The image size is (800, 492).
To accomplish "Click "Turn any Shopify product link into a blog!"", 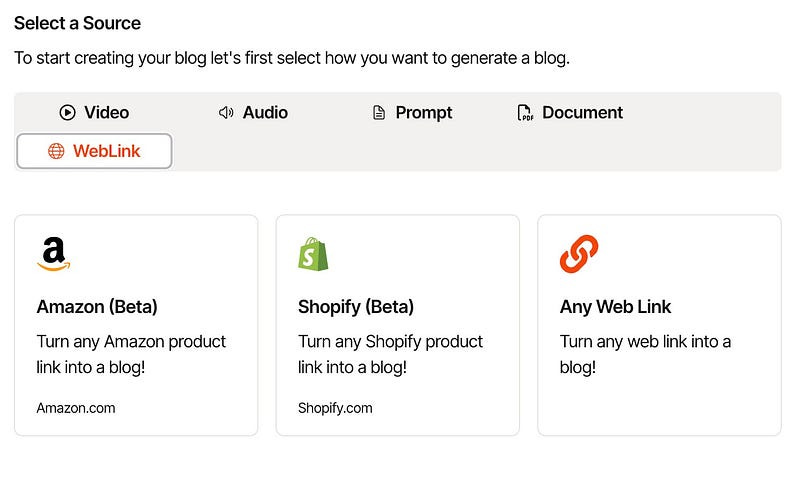I will point(390,354).
